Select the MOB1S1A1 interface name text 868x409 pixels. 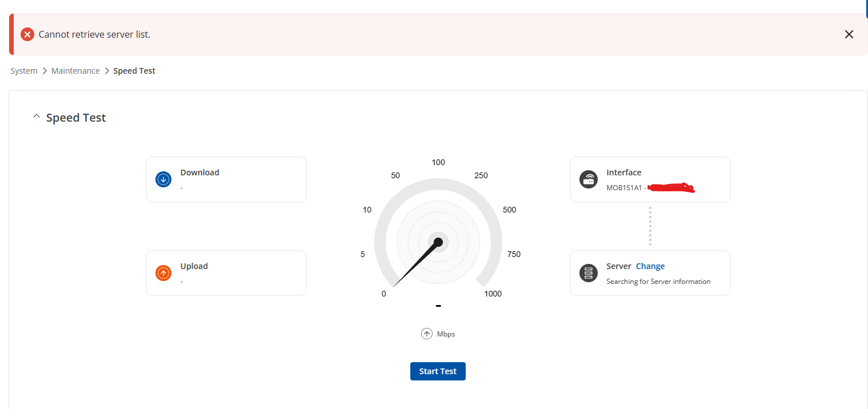coord(625,187)
